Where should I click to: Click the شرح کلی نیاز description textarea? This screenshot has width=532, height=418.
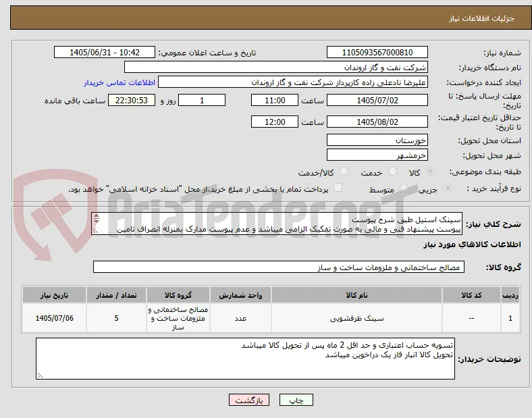pyautogui.click(x=277, y=224)
